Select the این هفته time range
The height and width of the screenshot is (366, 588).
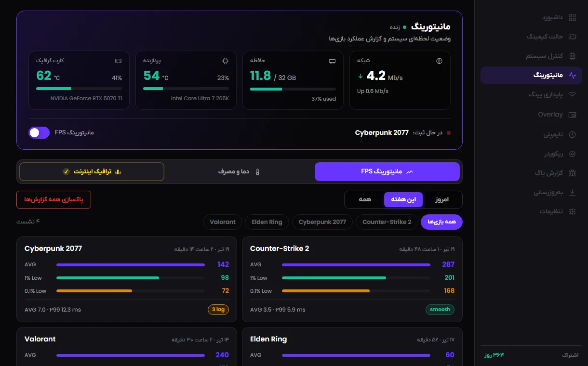click(403, 199)
